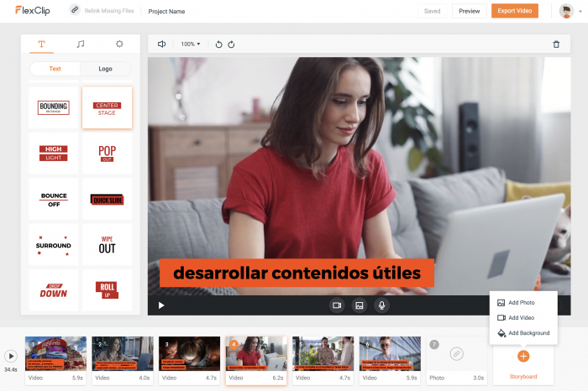Choose the Roll Up text style

(107, 290)
